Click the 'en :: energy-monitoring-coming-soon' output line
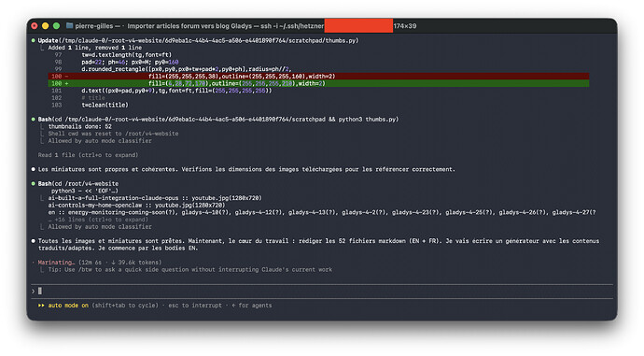644x356 pixels. [x=322, y=212]
